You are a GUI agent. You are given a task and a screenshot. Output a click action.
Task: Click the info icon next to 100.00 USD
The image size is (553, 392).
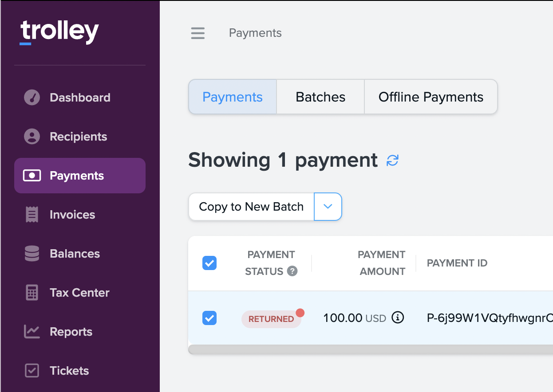tap(398, 318)
